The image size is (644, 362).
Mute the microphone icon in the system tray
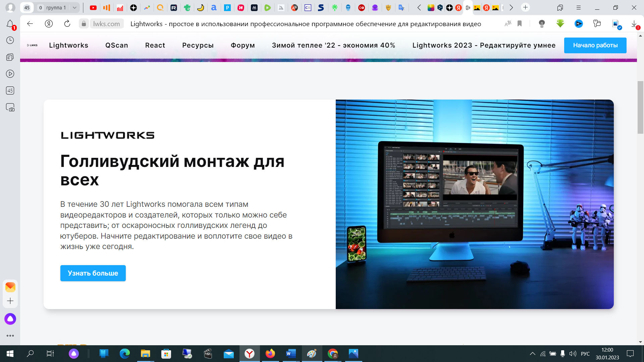pos(562,354)
